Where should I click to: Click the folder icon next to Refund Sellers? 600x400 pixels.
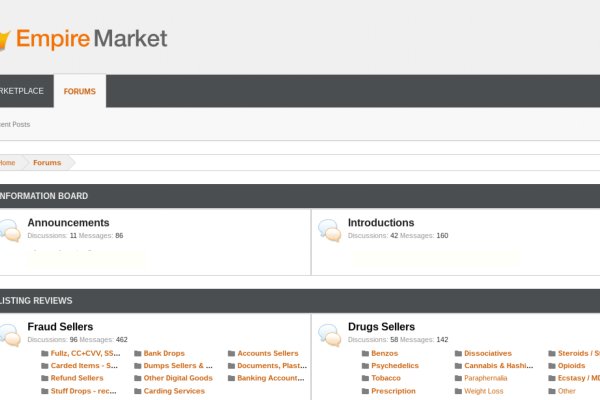[44, 378]
